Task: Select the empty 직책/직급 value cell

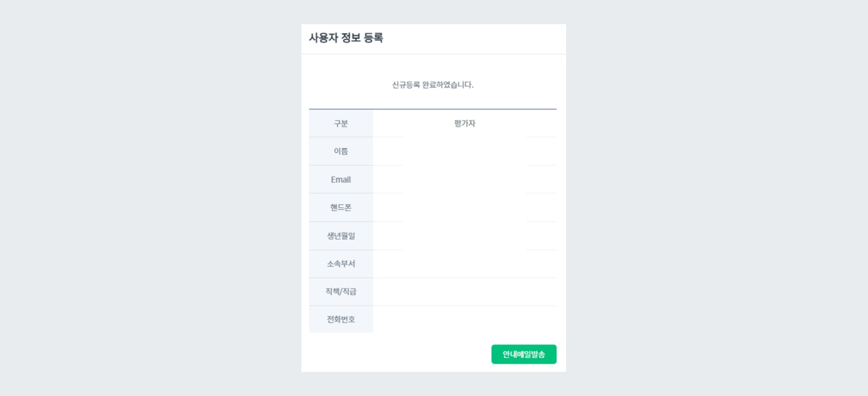Action: pos(464,291)
